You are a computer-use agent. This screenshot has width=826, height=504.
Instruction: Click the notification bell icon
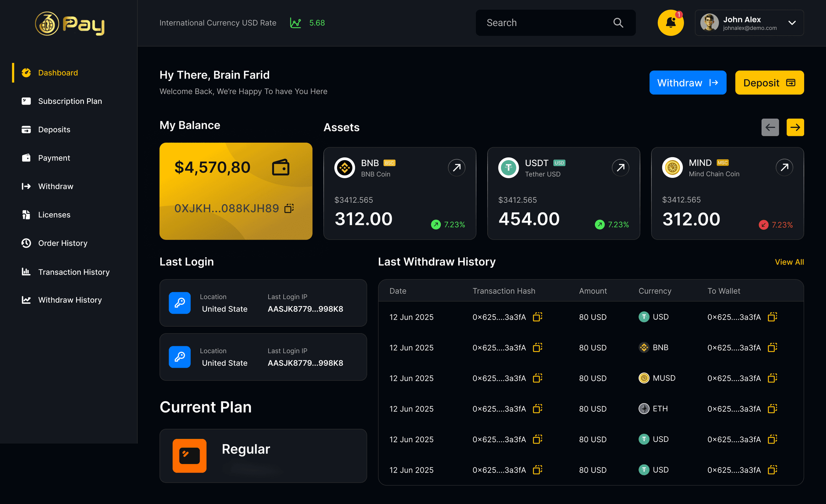coord(670,23)
